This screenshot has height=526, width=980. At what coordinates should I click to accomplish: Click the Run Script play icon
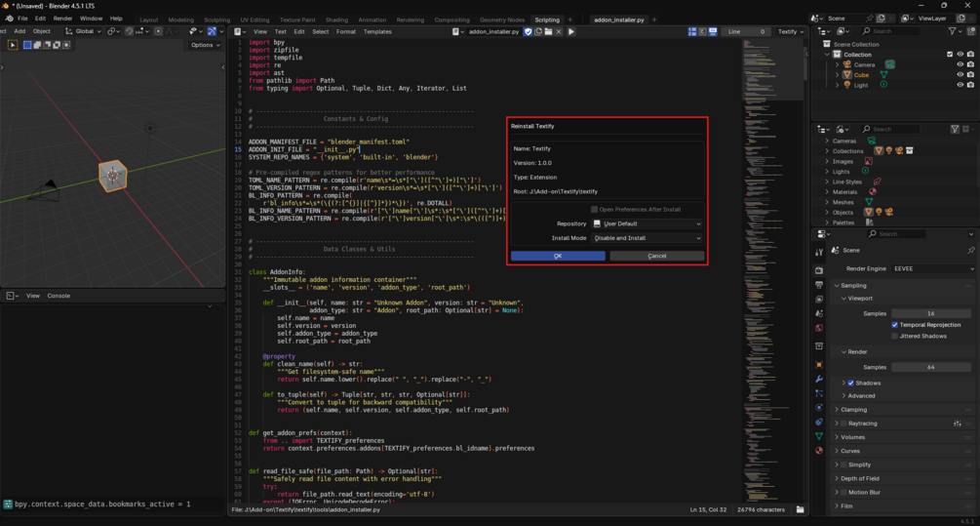(x=570, y=31)
